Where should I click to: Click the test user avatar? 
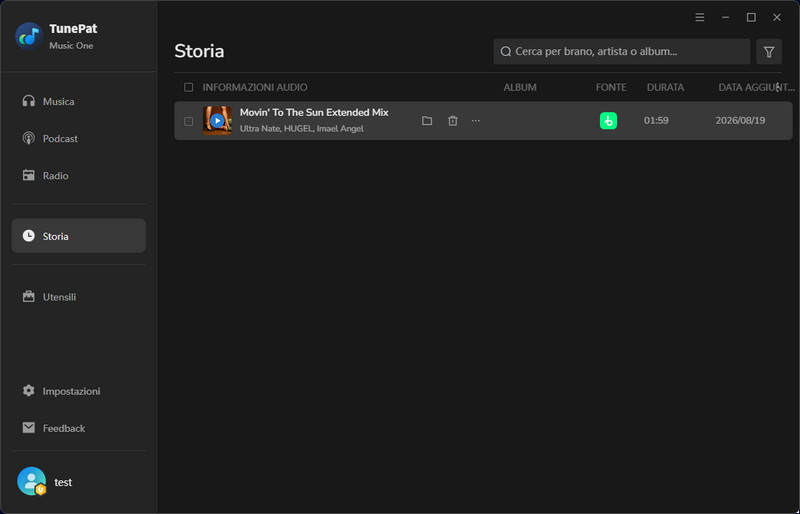point(31,481)
